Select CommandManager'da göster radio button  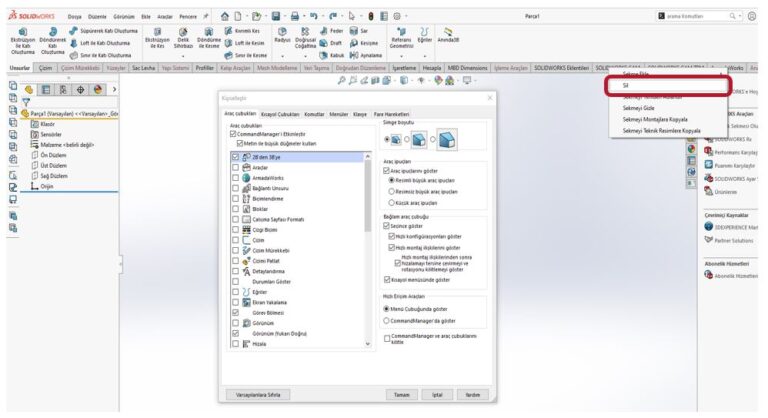388,320
